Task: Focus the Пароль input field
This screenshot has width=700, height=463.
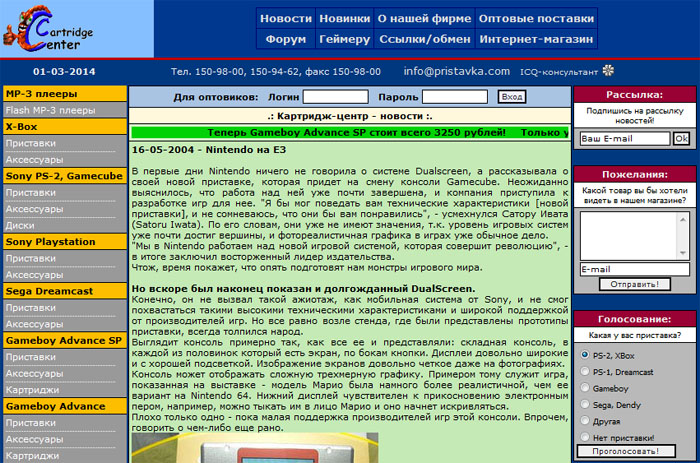Action: 454,96
